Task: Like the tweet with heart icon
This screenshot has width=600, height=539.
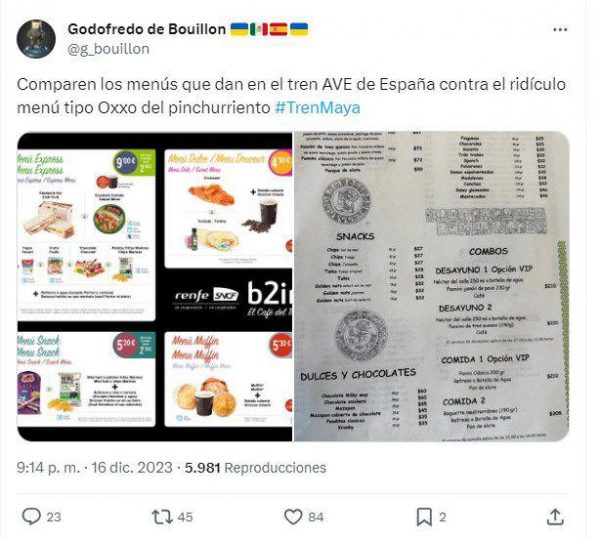Action: pos(293,517)
